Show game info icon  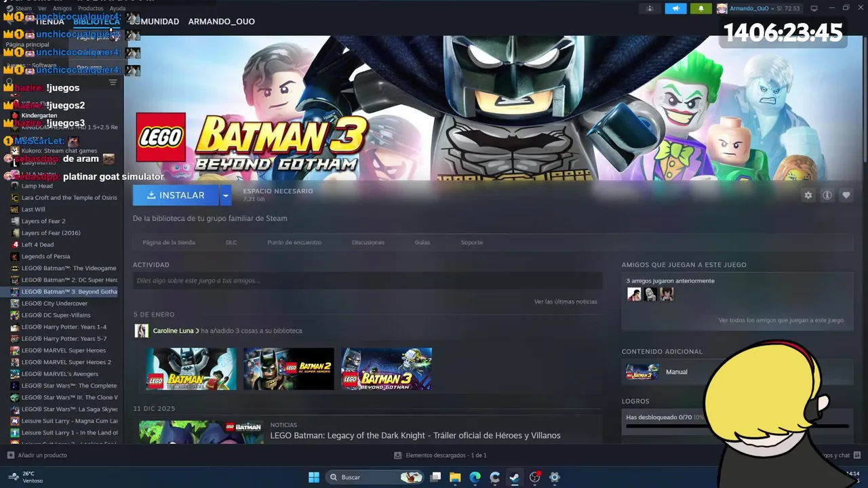(827, 195)
